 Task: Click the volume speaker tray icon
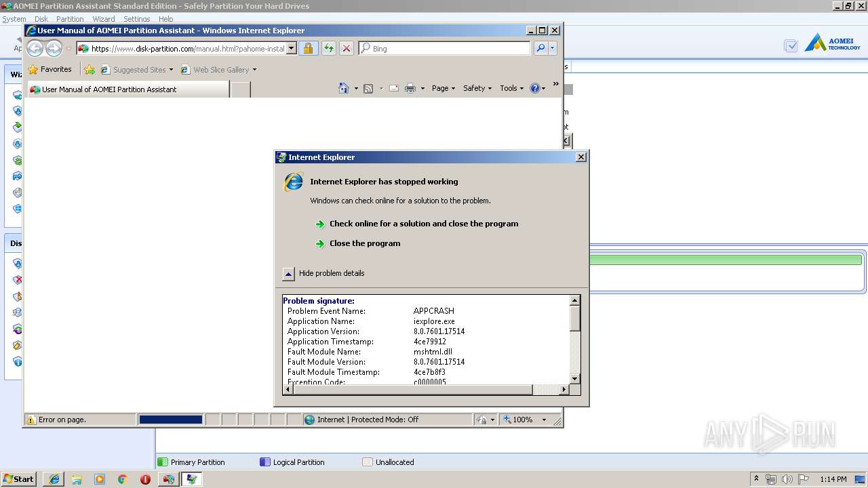[787, 479]
